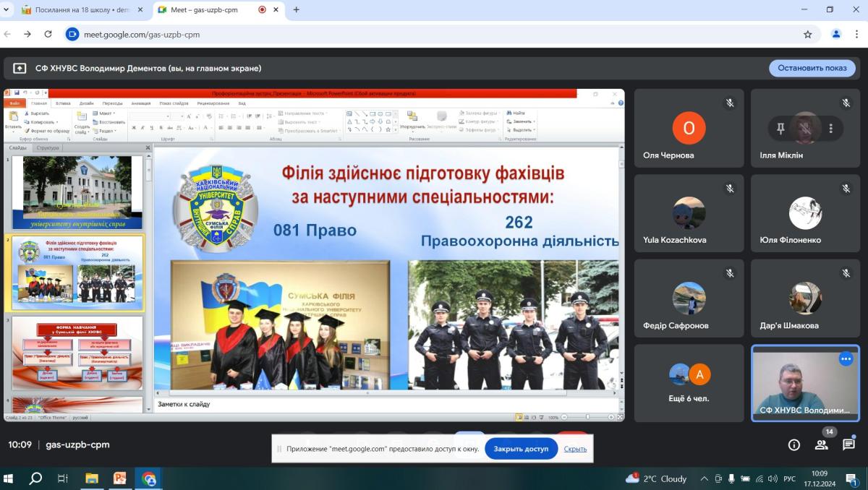Reload the Meet page

[48, 34]
